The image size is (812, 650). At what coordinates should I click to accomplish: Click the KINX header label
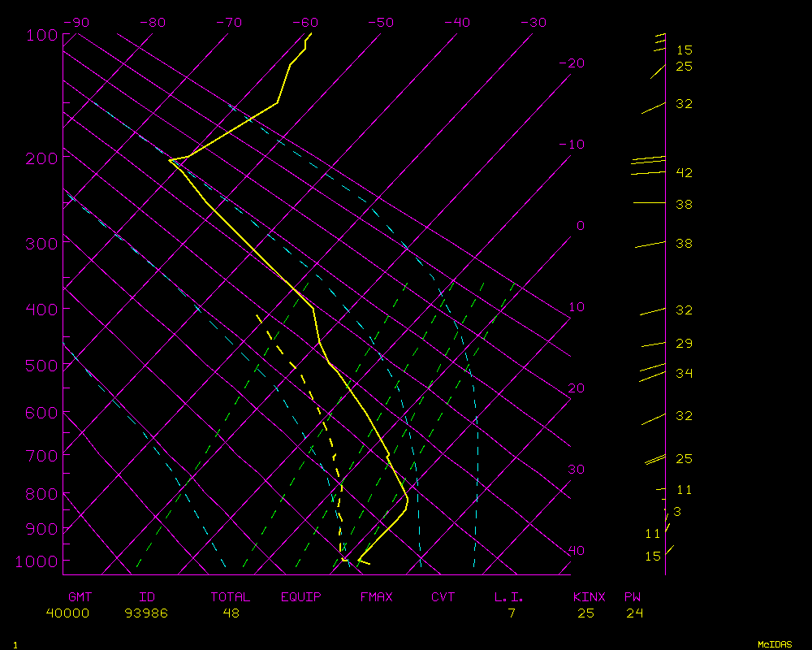(590, 597)
